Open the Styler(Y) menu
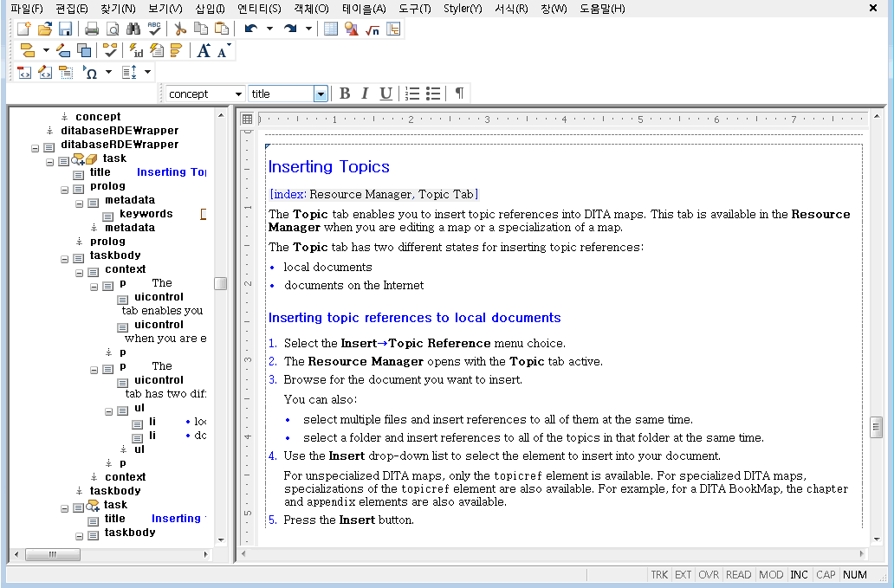 (463, 9)
